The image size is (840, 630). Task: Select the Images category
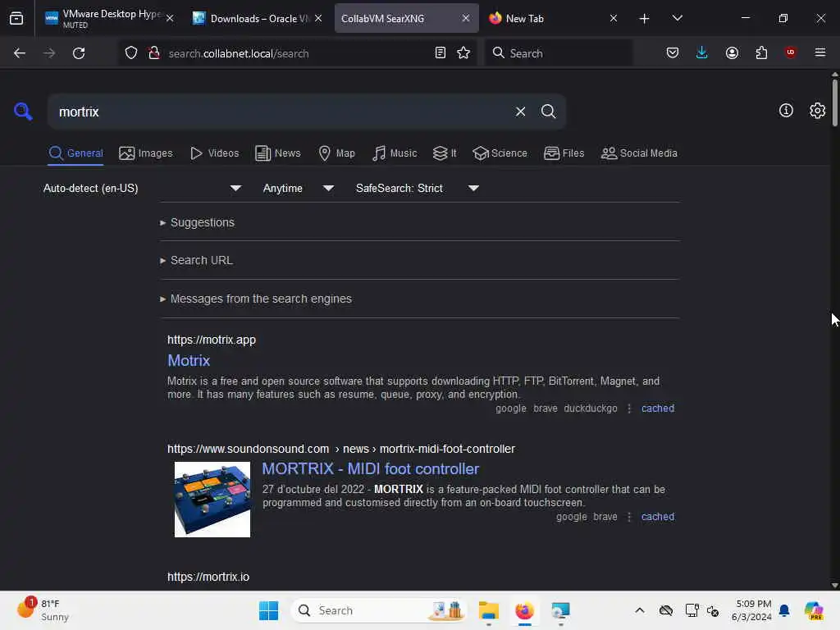pos(146,153)
